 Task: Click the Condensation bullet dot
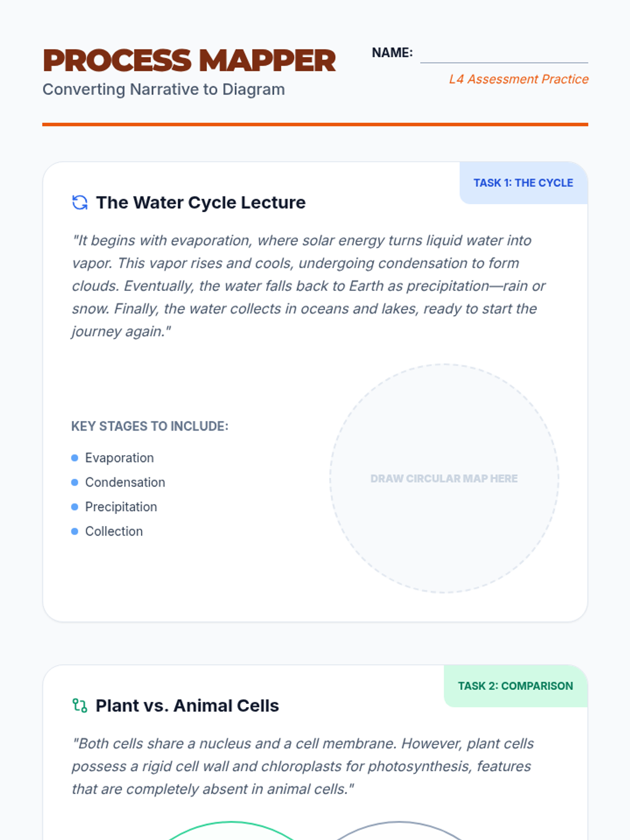pos(75,482)
